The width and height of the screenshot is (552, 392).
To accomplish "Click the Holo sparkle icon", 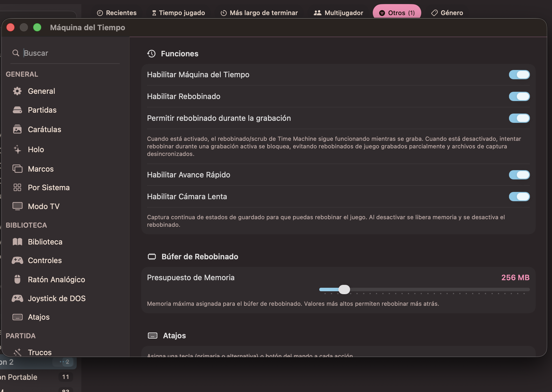I will 17,149.
